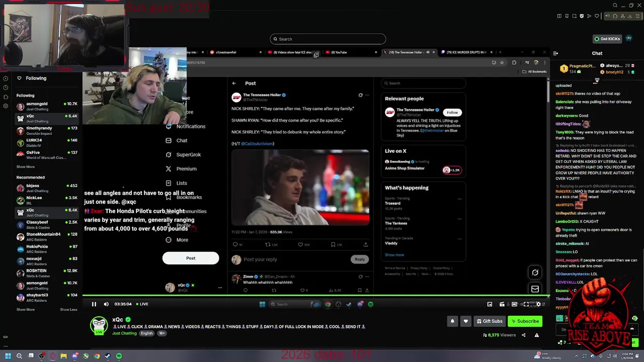This screenshot has height=362, width=644.
Task: Open SuperGrok in X sidebar
Action: 184,155
